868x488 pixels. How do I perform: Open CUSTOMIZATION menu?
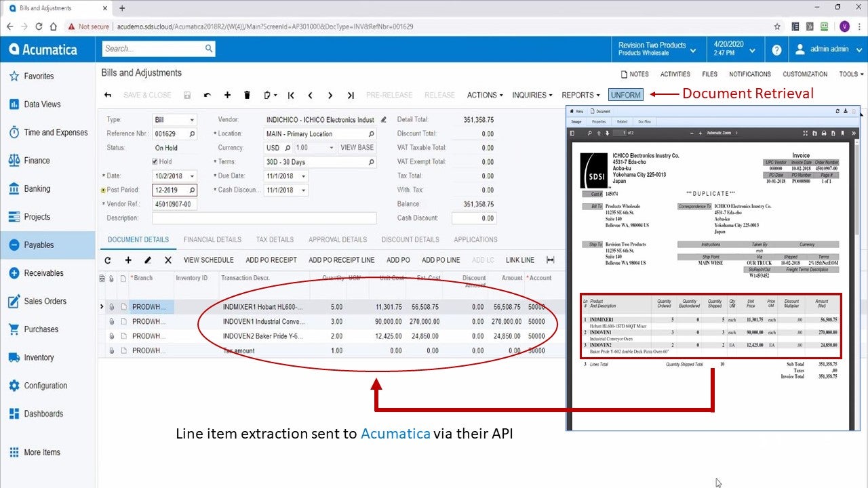805,75
